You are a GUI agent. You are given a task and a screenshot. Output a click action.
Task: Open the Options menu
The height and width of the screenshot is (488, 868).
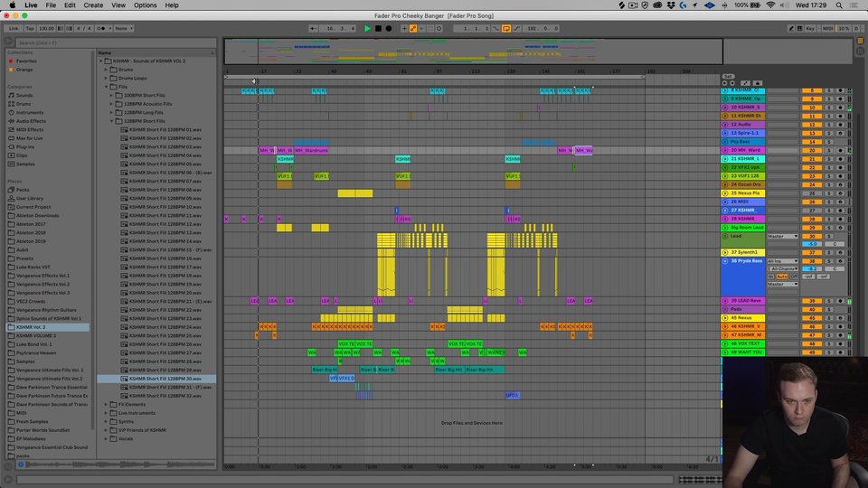pos(145,5)
